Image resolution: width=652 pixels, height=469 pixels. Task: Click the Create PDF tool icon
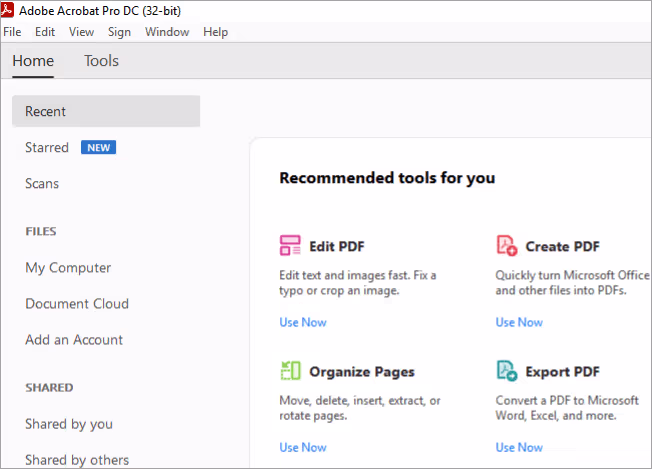coord(506,245)
